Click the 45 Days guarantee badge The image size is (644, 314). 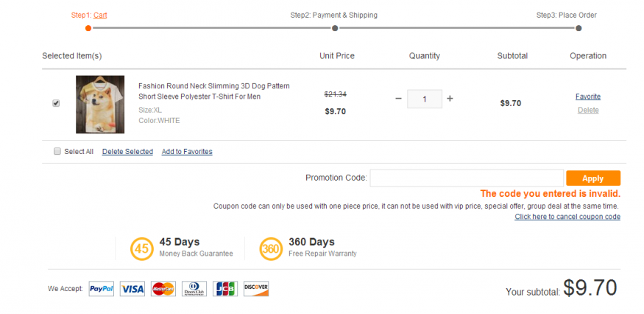[x=141, y=248]
